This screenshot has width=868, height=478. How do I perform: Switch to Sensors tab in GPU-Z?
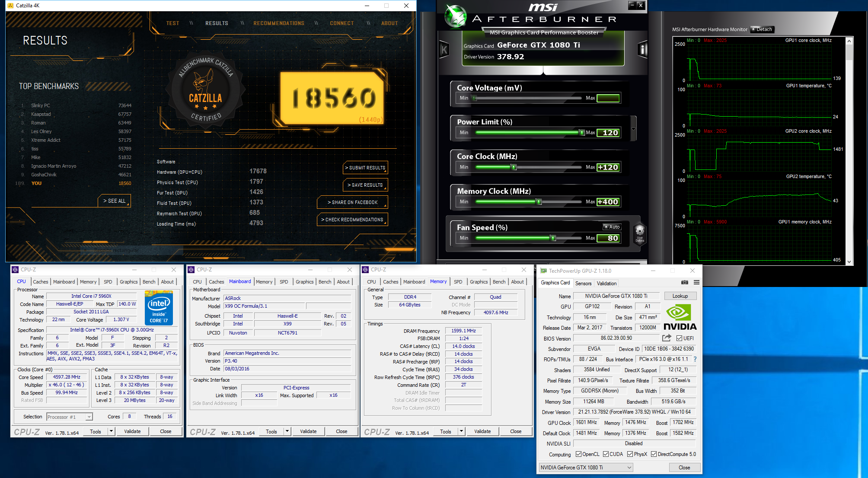[583, 284]
